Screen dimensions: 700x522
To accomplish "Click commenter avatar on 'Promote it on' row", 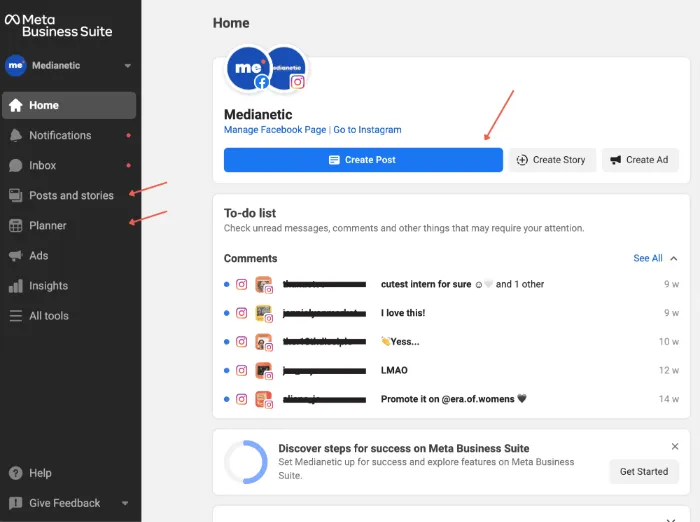I will [263, 399].
